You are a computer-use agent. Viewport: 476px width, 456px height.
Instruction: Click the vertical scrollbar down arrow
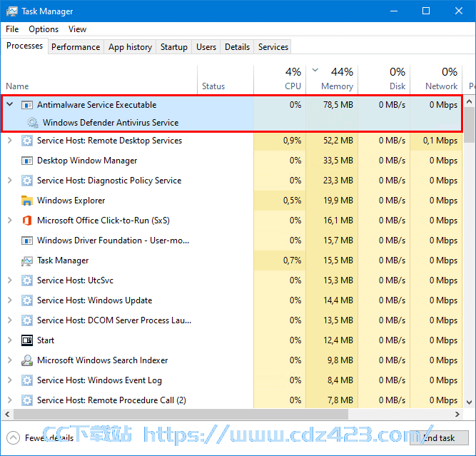point(469,402)
